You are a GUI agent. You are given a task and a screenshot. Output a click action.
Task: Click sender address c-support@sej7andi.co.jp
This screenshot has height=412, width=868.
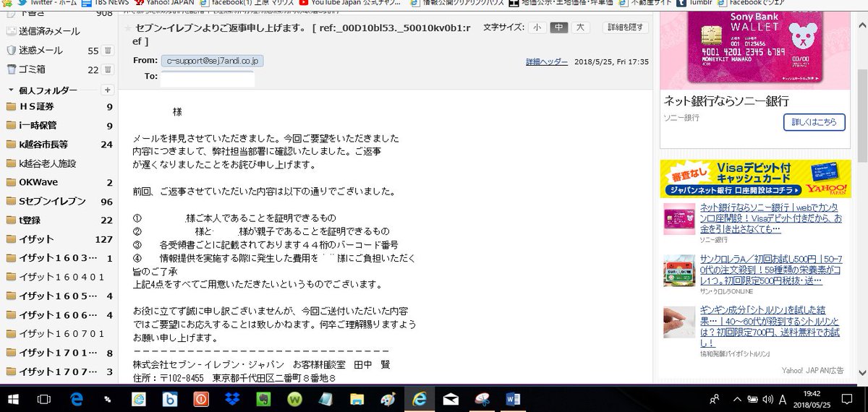pyautogui.click(x=212, y=61)
